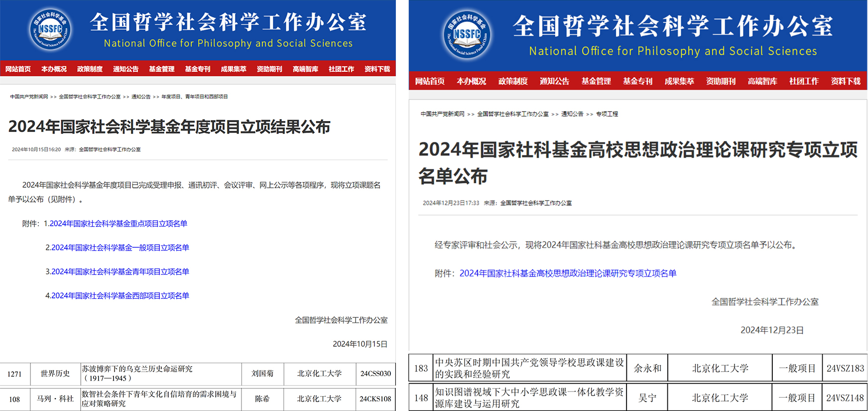The image size is (868, 411).
Task: Select row number cell 183
Action: tap(421, 368)
